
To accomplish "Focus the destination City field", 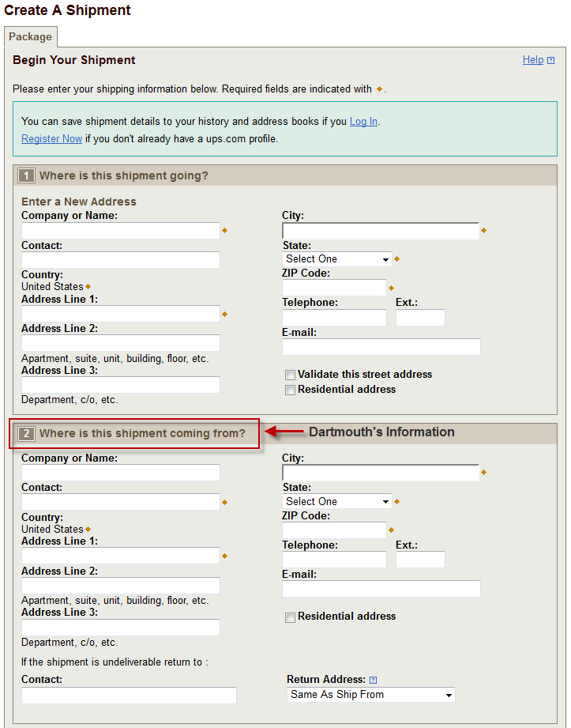I will 381,231.
